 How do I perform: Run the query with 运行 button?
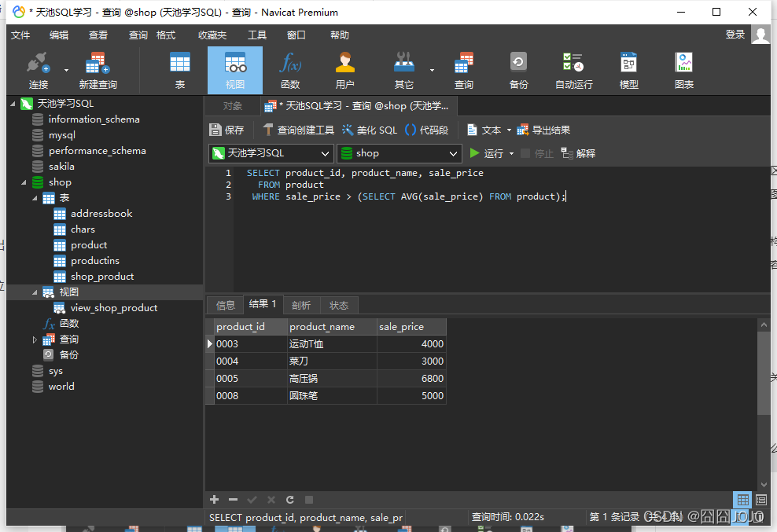(486, 153)
